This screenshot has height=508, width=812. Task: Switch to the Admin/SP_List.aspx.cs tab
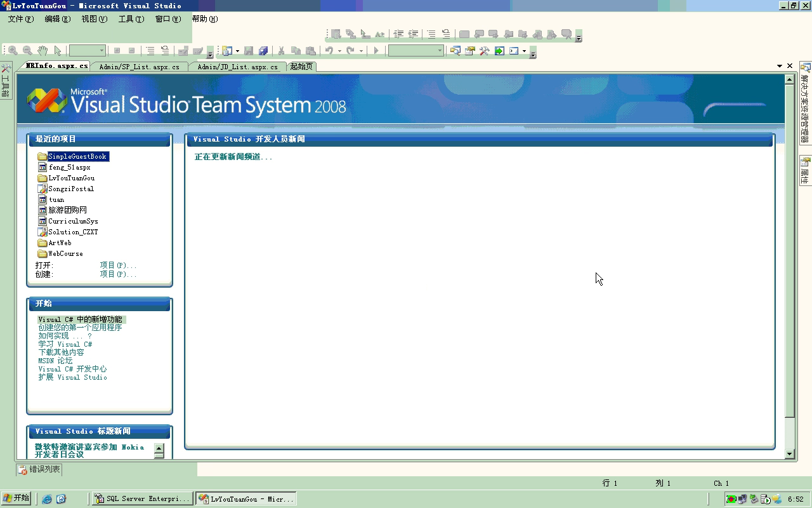coord(139,66)
